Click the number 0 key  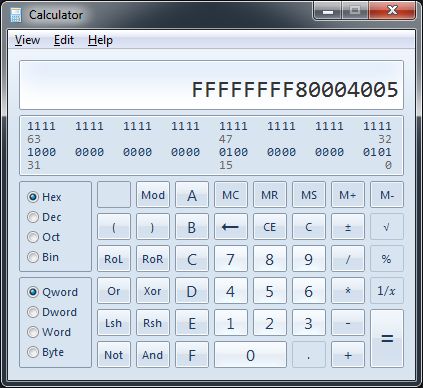tap(250, 355)
